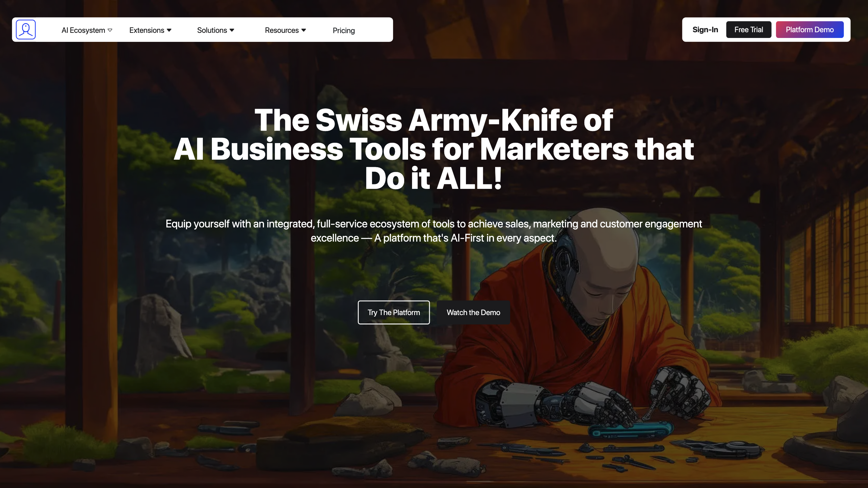Select the Resources menu label
868x488 pixels.
[x=282, y=30]
